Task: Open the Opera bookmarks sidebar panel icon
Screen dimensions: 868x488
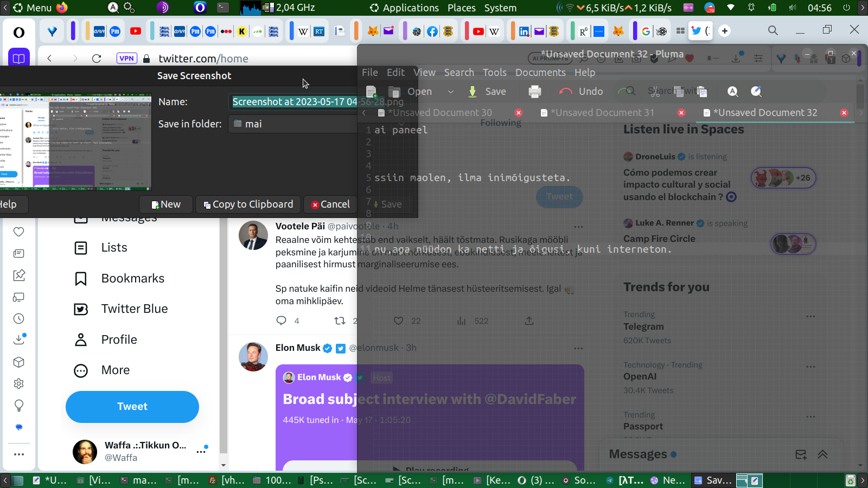Action: (19, 58)
